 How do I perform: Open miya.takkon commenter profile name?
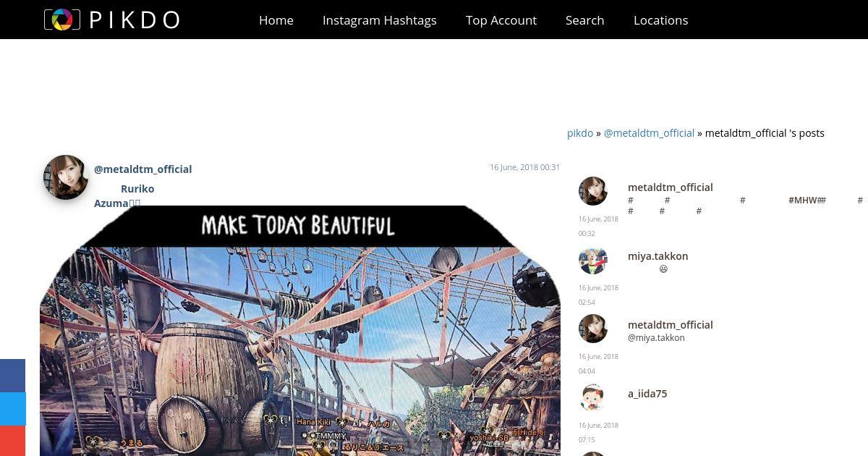pos(658,256)
